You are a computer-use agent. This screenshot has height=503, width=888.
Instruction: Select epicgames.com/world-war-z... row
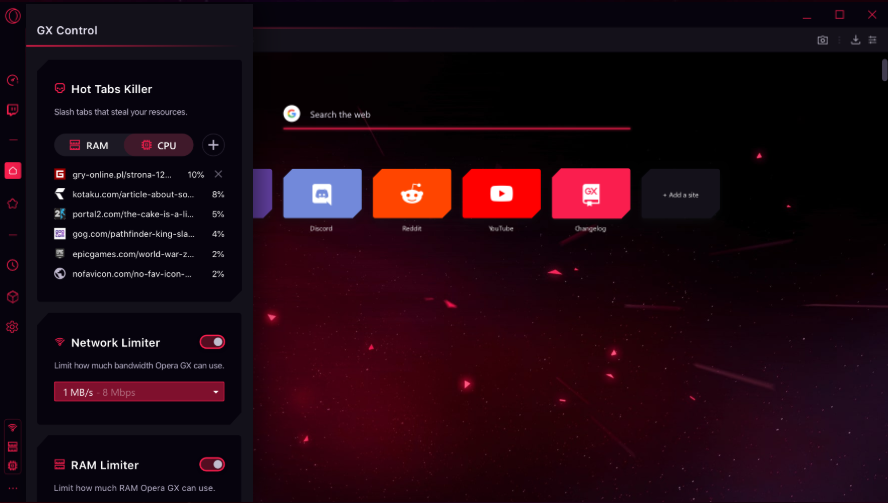pos(139,254)
